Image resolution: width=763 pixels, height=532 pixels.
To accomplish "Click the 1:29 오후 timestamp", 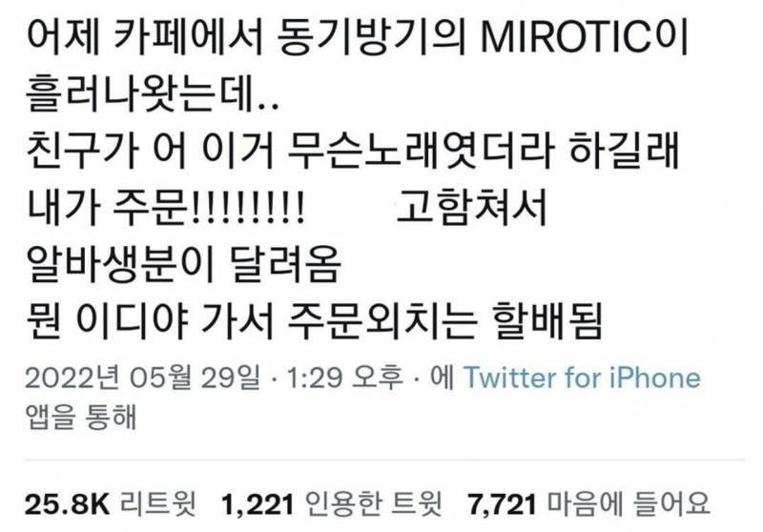I will [x=345, y=378].
